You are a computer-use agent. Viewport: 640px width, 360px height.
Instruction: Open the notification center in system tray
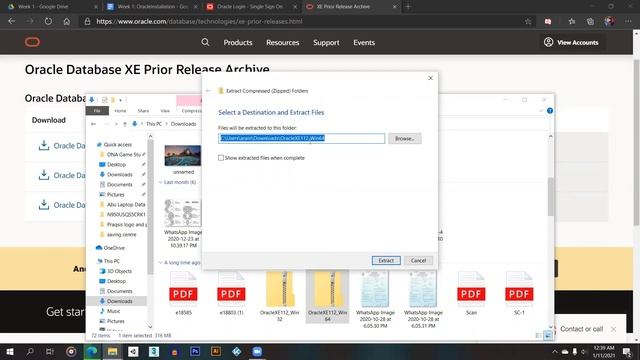pos(627,351)
